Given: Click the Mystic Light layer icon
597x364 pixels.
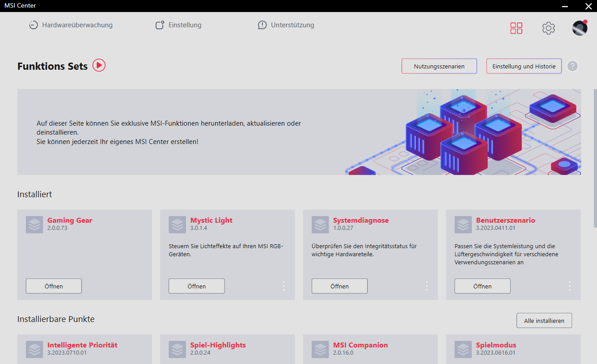Looking at the screenshot, I should [x=177, y=224].
